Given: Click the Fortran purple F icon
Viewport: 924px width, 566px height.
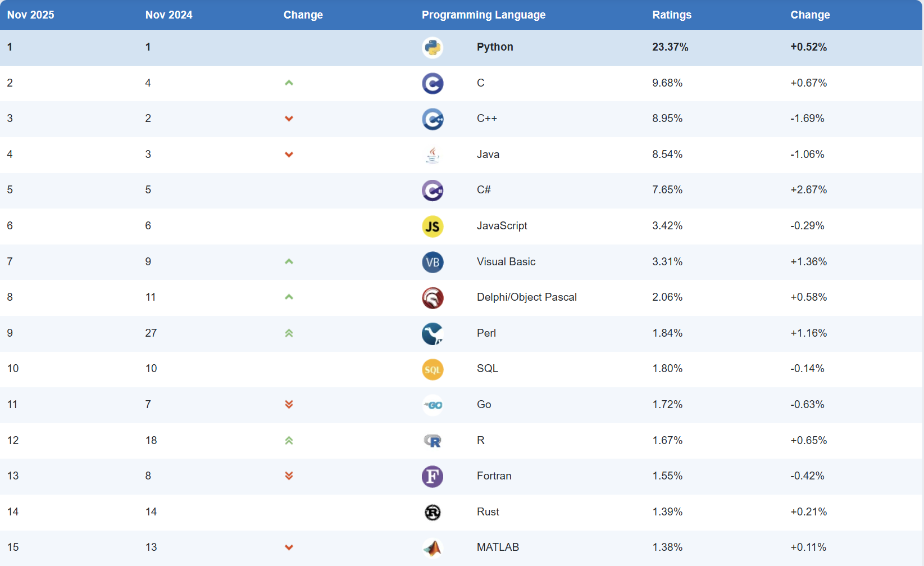Looking at the screenshot, I should click(433, 477).
